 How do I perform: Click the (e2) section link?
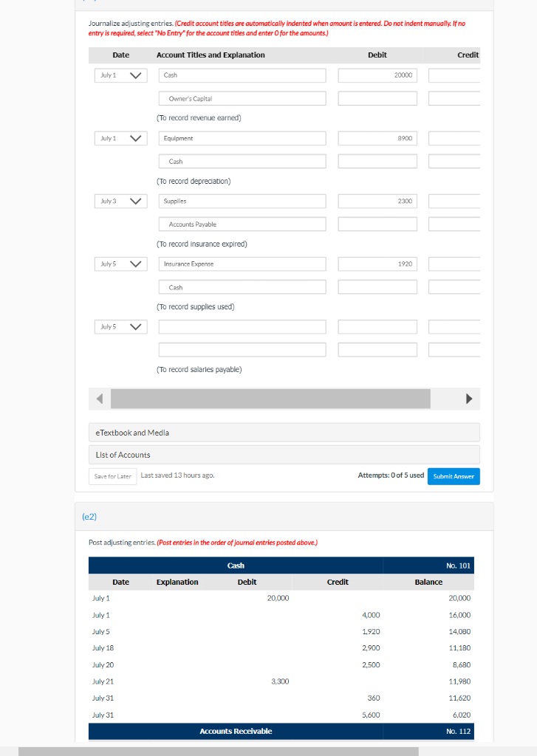point(89,517)
